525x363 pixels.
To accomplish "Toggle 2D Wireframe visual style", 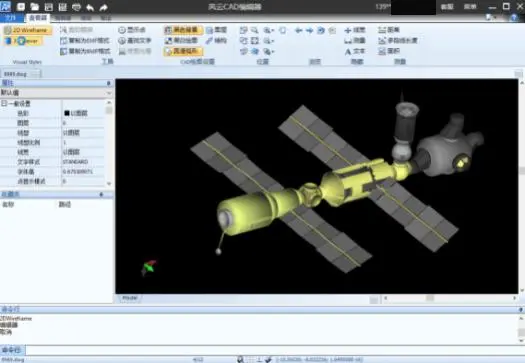I will point(28,30).
